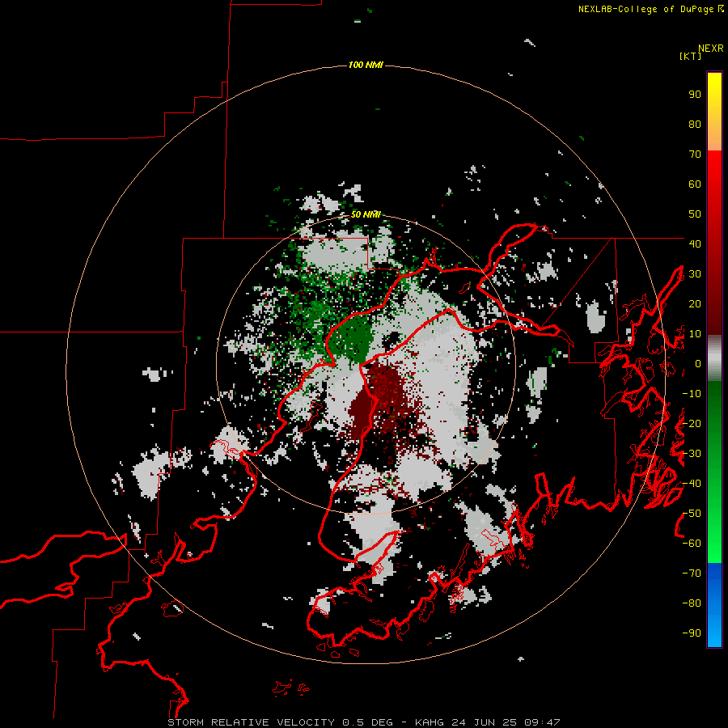The height and width of the screenshot is (728, 728).
Task: Click the [KT] units label
Action: click(691, 56)
